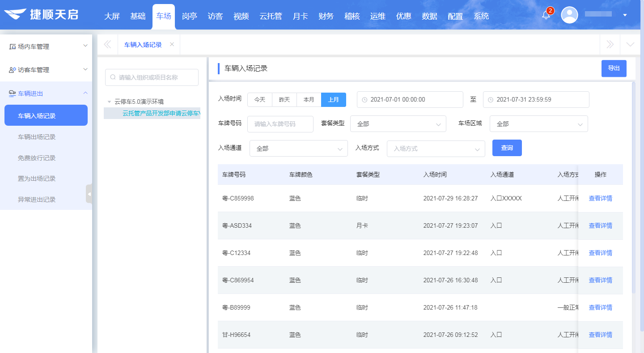Screen dimensions: 644x353
Task: Select 昨天 time range
Action: [x=284, y=100]
